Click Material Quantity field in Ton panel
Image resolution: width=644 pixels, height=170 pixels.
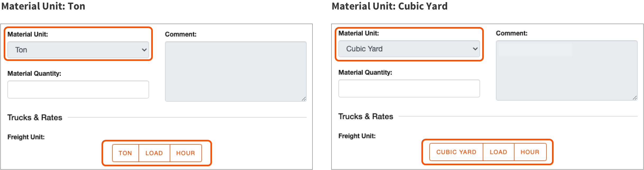(78, 90)
